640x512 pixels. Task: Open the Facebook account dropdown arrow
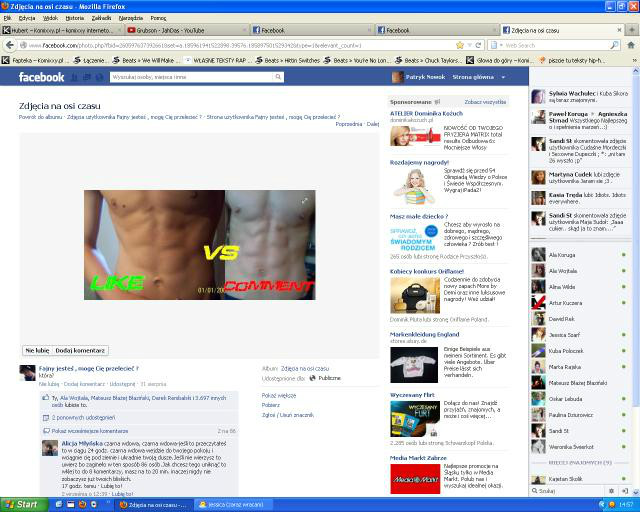click(x=503, y=77)
